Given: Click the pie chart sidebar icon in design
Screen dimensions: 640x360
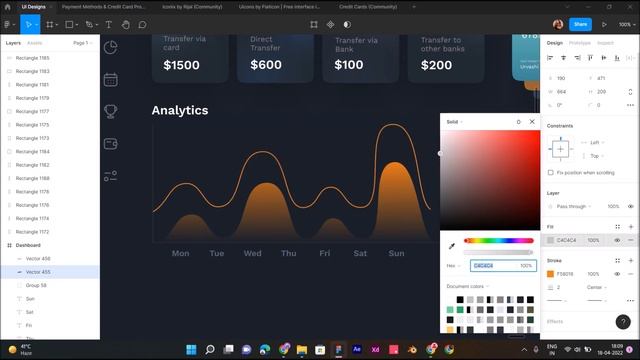Looking at the screenshot, I should point(111,48).
